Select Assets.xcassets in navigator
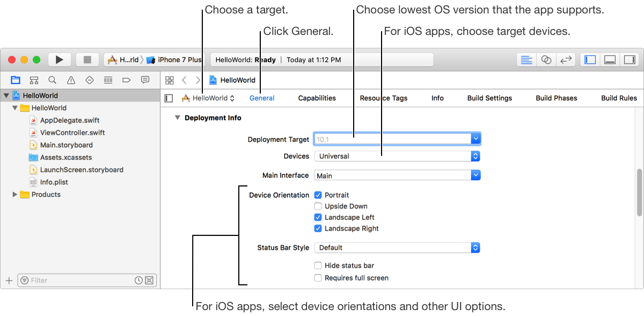Screen dimensions: 644x316 point(65,157)
